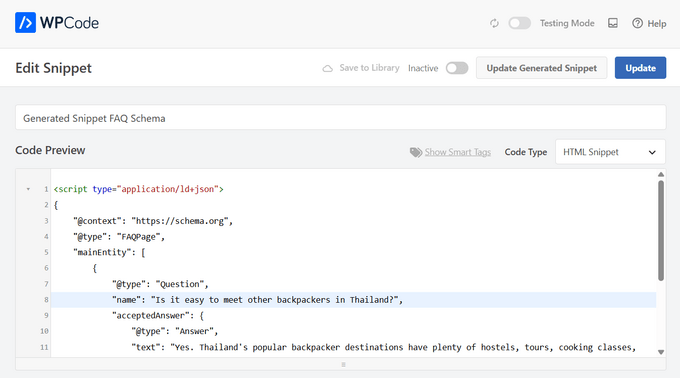The width and height of the screenshot is (680, 378).
Task: Click the WPCode logo icon
Action: point(25,23)
